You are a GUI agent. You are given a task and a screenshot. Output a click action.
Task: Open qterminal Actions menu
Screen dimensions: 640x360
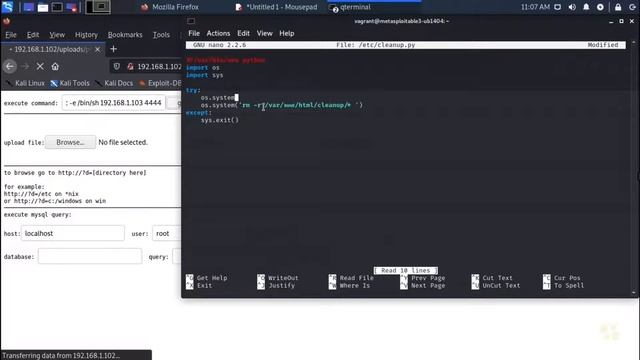tap(218, 33)
